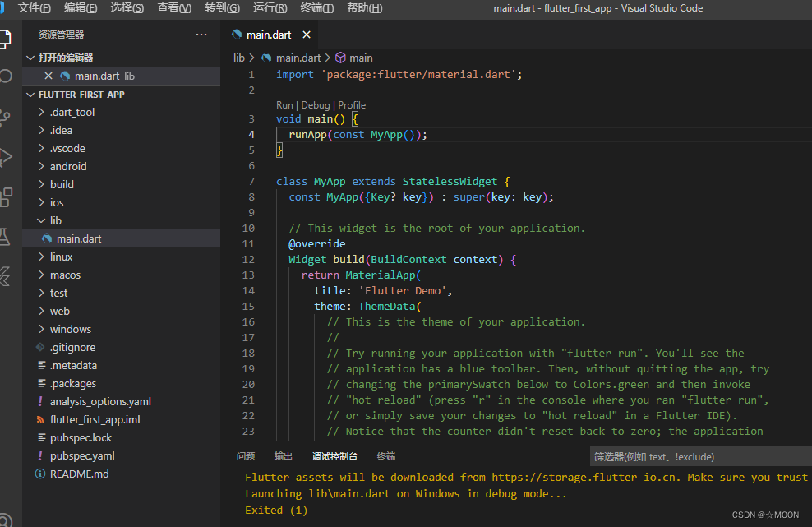The image size is (812, 527).
Task: Select the main.dart editor tab
Action: [268, 35]
